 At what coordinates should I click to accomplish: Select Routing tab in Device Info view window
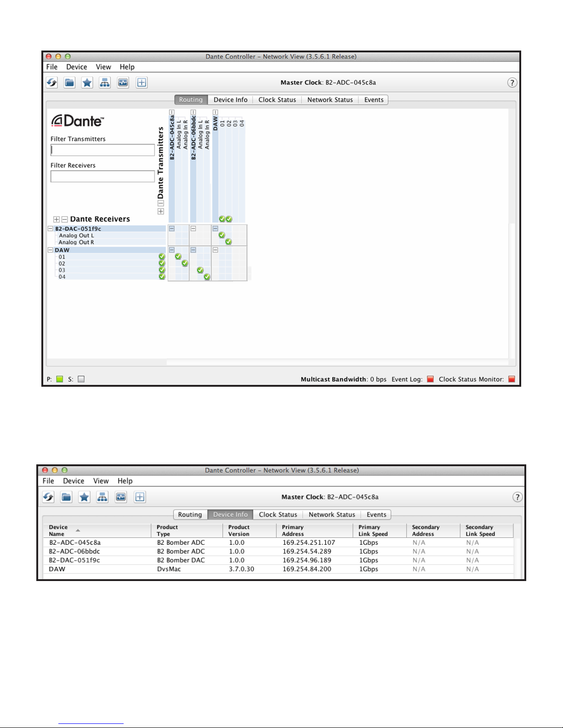190,514
